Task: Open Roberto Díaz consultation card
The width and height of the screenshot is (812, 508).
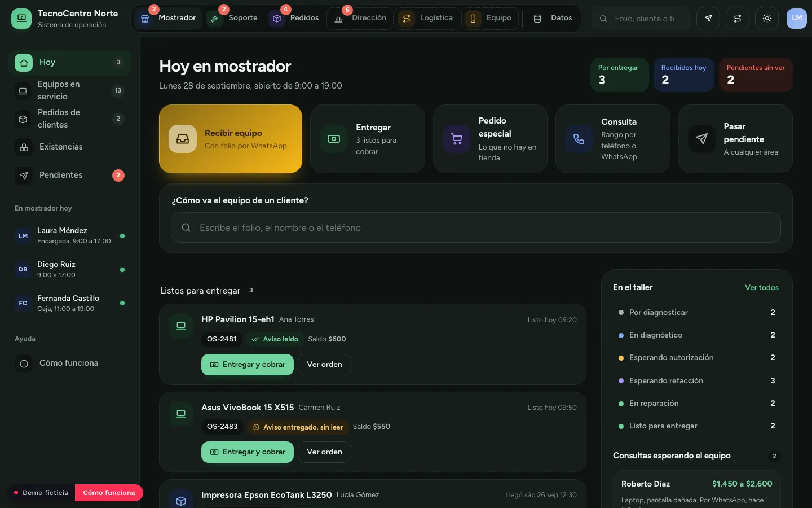Action: point(697,490)
